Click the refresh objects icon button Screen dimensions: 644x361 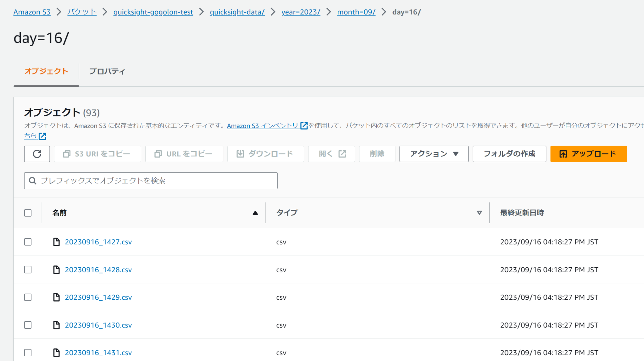coord(37,154)
